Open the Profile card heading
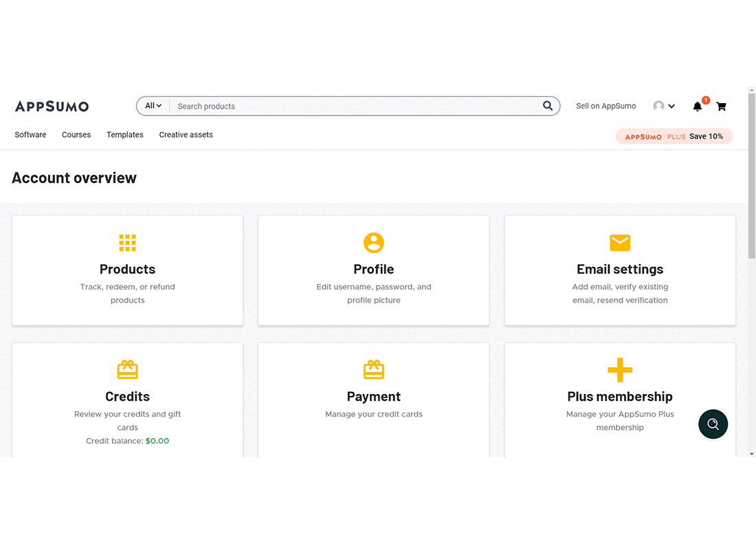This screenshot has width=756, height=557. click(x=374, y=269)
